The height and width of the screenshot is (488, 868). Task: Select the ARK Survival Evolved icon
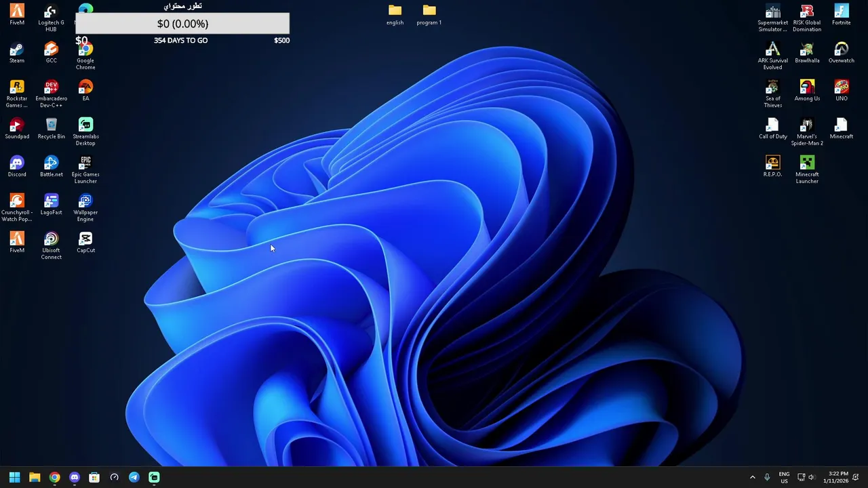(x=772, y=56)
